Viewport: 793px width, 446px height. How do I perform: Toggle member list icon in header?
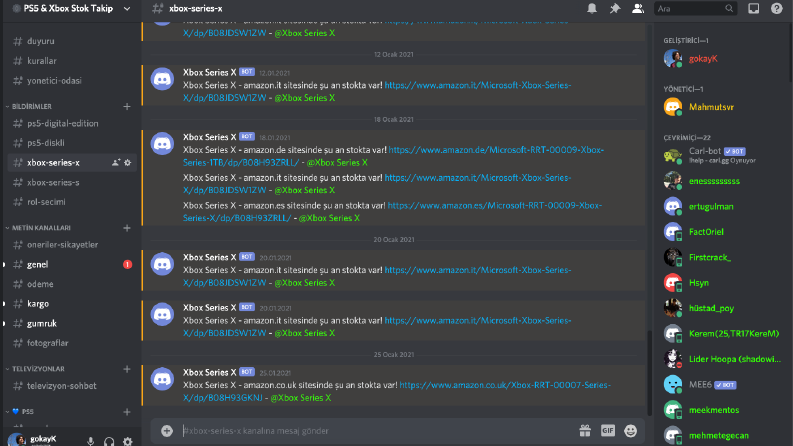[638, 8]
